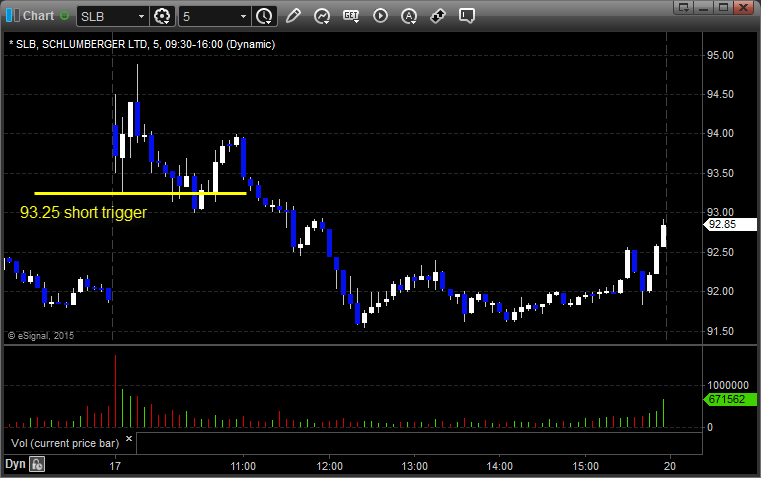Screen dimensions: 761x478
Task: Click the 11:00 time axis label
Action: coord(243,466)
